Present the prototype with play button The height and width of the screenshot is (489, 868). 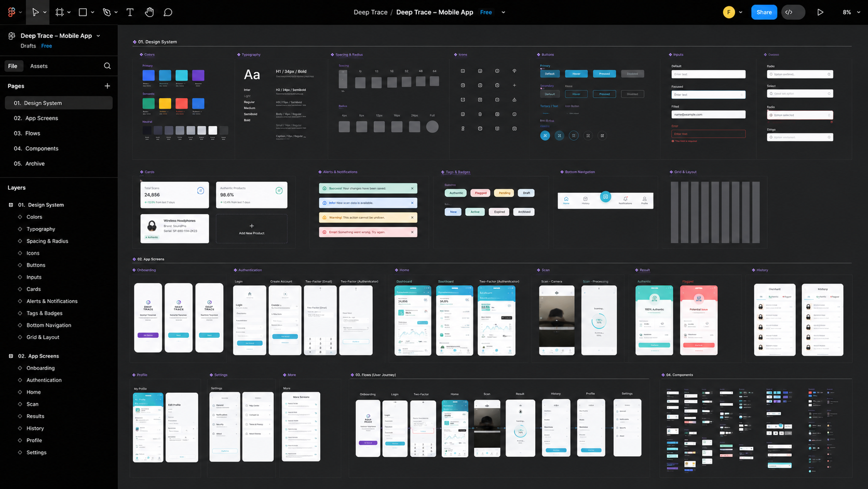pyautogui.click(x=820, y=12)
